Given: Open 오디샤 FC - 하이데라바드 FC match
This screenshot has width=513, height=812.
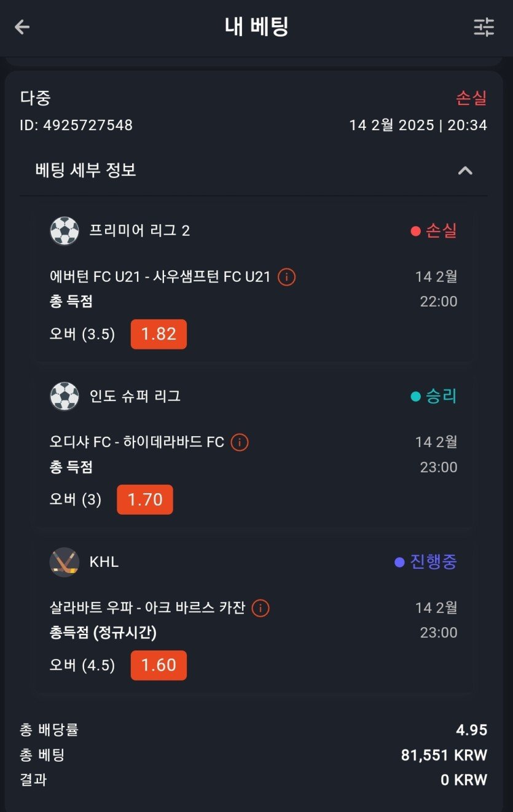Looking at the screenshot, I should point(136,442).
